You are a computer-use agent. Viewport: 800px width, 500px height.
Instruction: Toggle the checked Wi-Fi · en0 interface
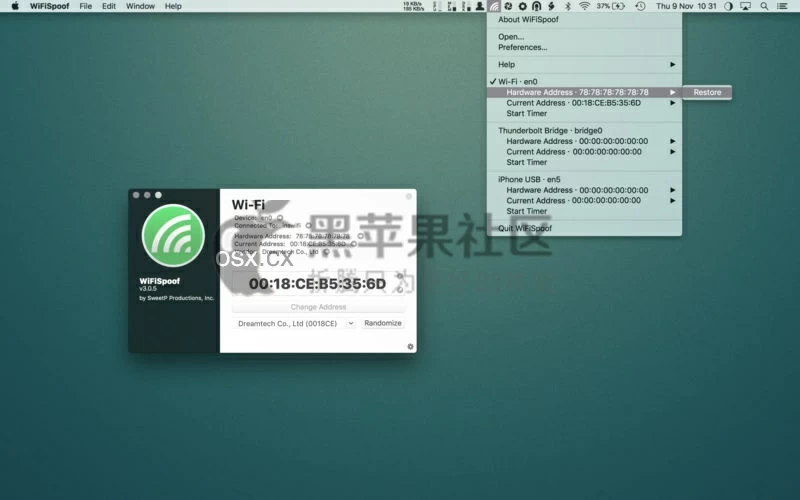click(584, 81)
